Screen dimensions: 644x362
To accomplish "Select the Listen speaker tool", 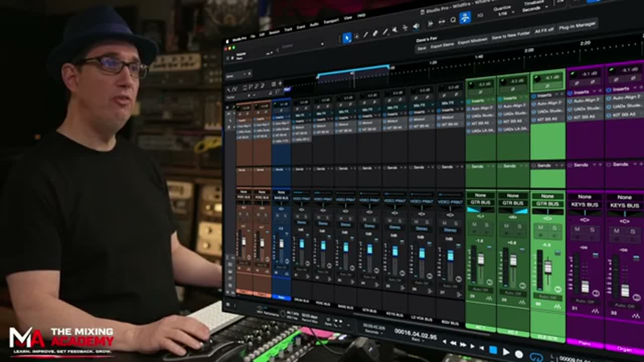I will click(416, 27).
